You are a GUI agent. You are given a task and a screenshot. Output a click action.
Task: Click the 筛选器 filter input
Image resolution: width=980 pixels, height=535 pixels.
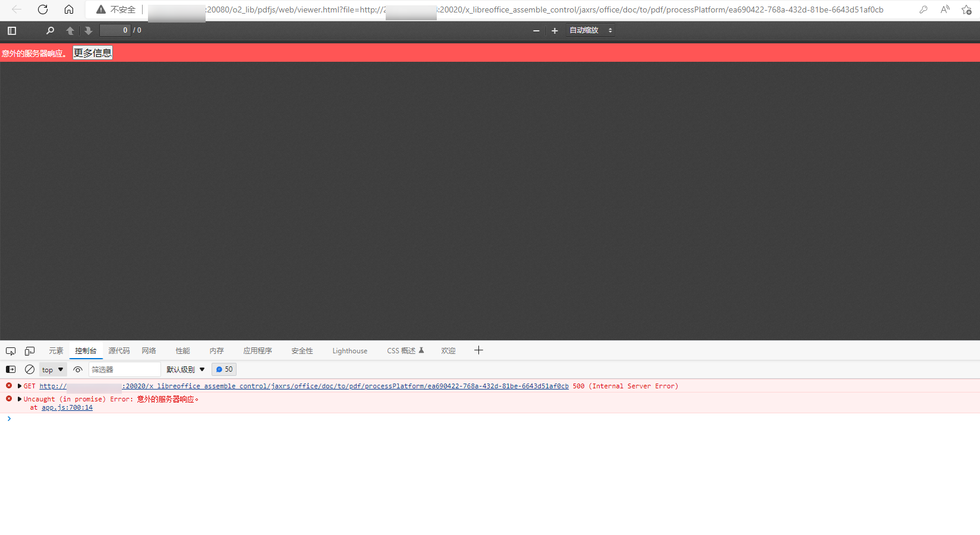125,369
